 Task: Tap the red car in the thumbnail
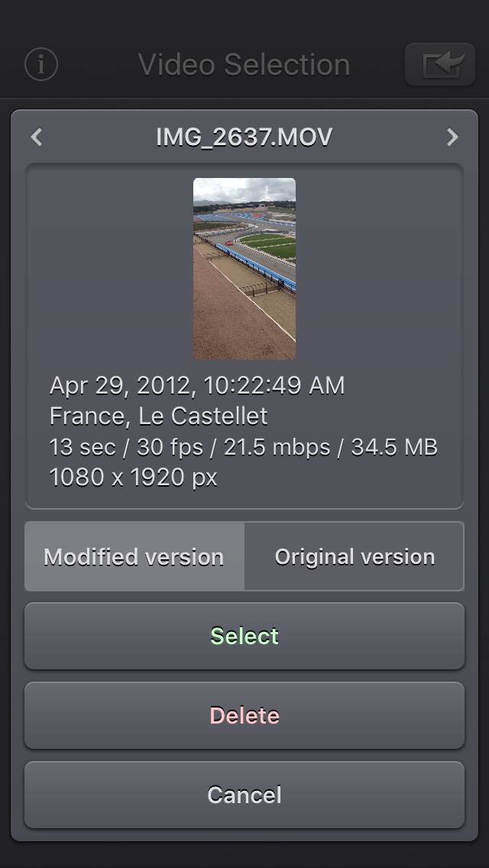coord(229,242)
